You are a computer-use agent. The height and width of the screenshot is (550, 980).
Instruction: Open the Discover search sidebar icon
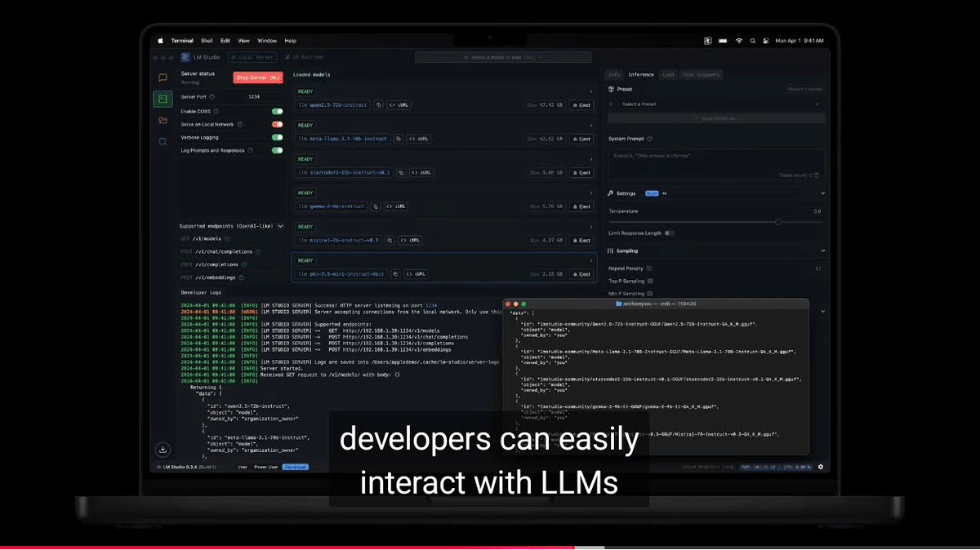click(x=163, y=141)
